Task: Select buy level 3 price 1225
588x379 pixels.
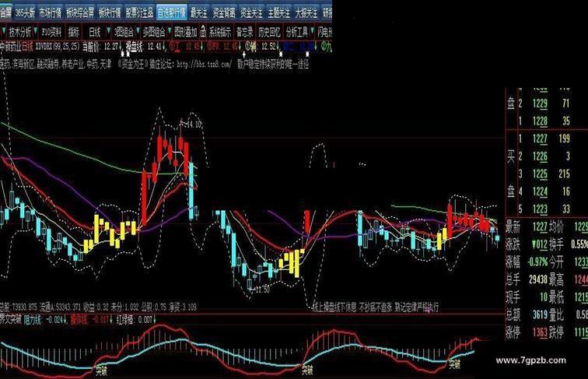Action: 540,174
